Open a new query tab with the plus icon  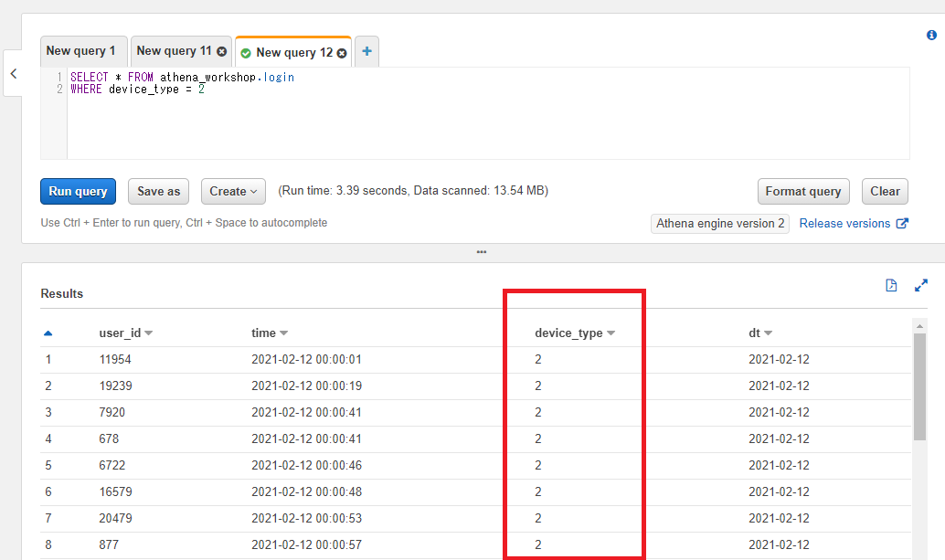(366, 51)
